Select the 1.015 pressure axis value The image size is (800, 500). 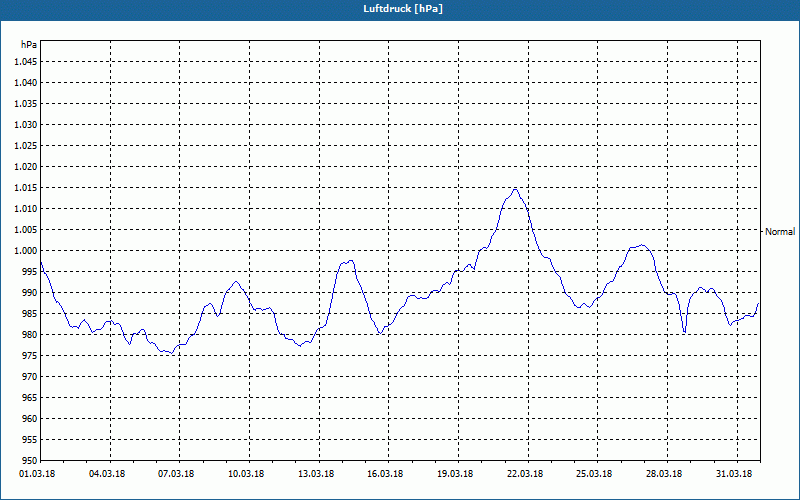[x=26, y=188]
